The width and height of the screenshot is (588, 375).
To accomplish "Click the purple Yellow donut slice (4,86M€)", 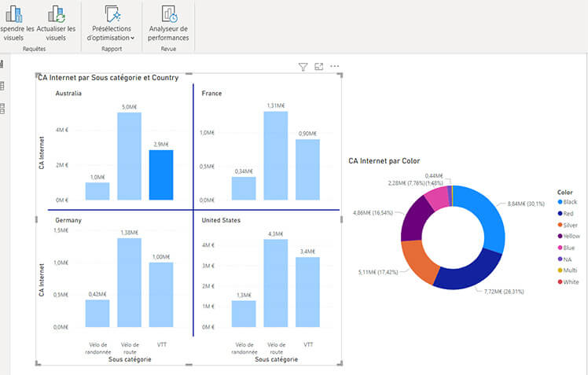I will [416, 221].
